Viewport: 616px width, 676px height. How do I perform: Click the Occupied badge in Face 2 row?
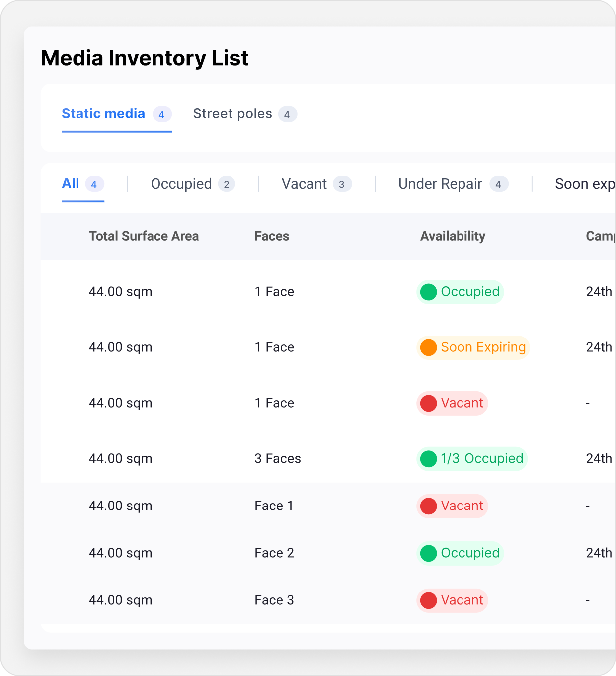click(x=460, y=553)
